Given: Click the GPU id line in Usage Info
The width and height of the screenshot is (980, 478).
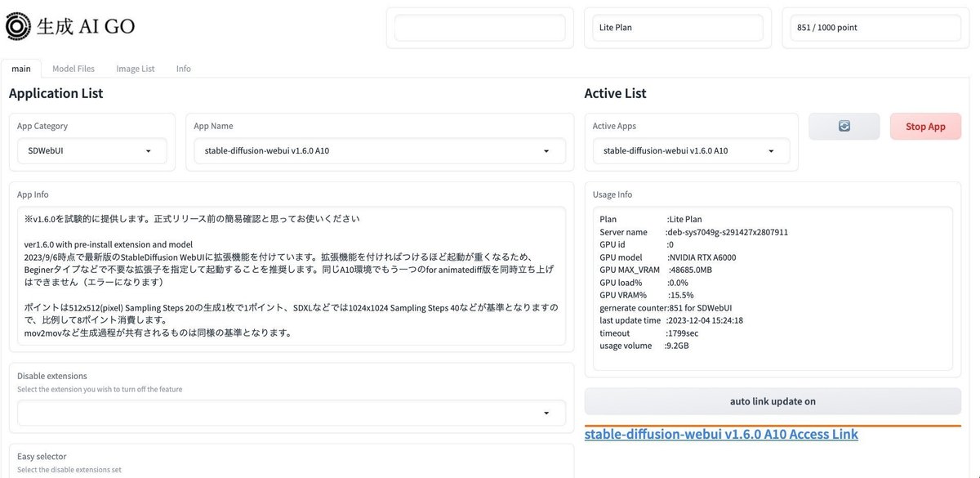Looking at the screenshot, I should point(637,244).
